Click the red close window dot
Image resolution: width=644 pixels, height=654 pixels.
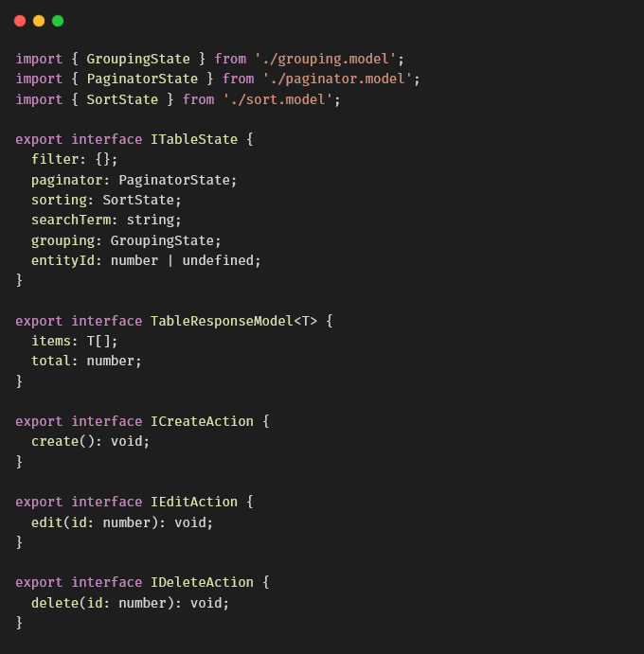click(20, 21)
